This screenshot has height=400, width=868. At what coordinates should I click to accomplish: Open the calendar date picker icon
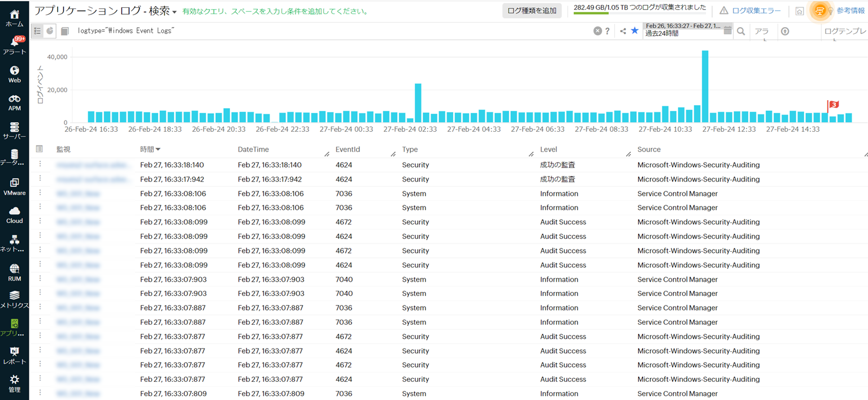tap(728, 31)
